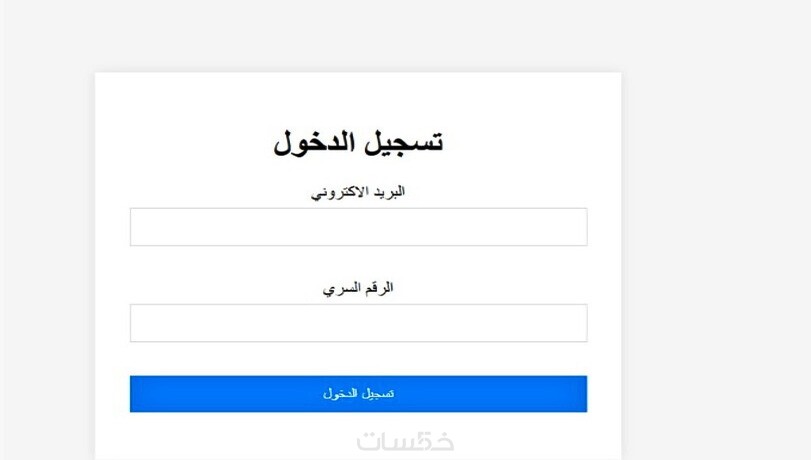Click the الرقم السري label text
Viewport: 811px width, 460px height.
[x=358, y=288]
